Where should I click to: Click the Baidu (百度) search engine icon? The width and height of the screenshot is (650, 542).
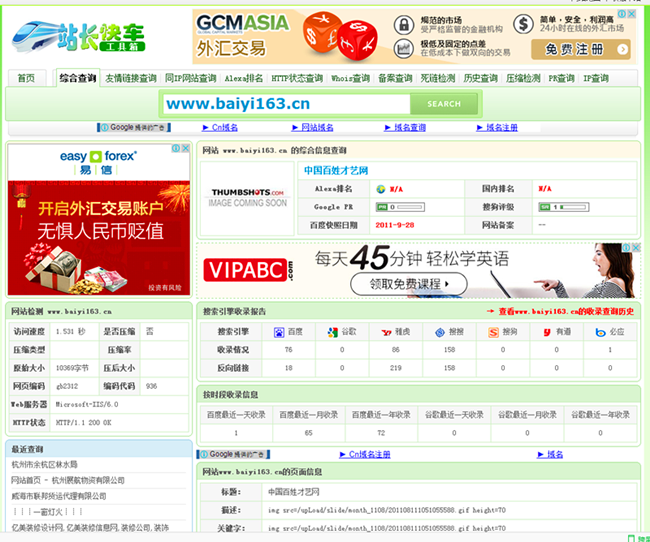pos(280,331)
